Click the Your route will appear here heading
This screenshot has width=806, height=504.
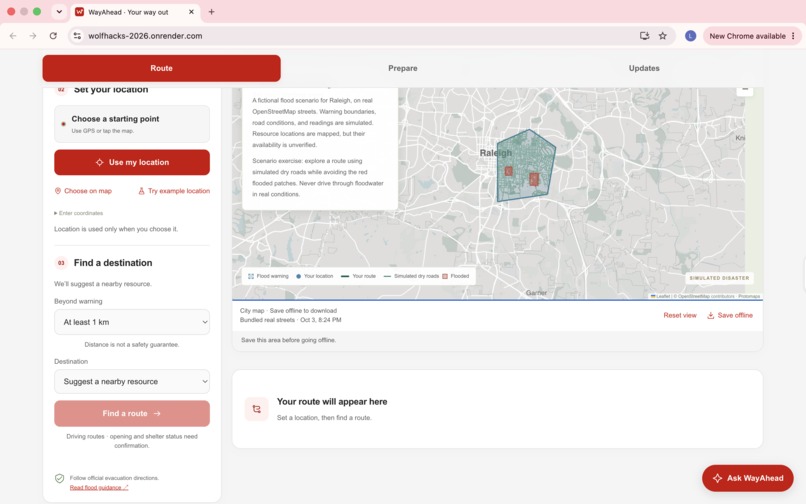click(x=332, y=402)
